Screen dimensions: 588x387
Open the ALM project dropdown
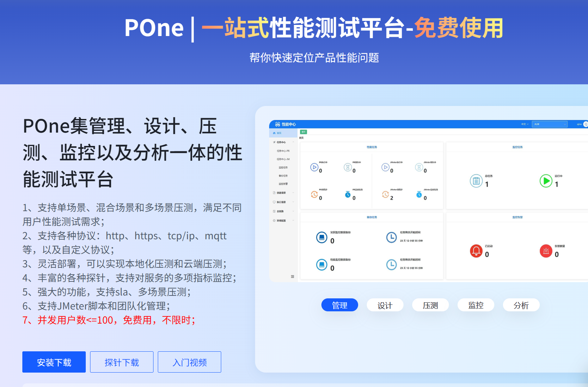(549, 124)
